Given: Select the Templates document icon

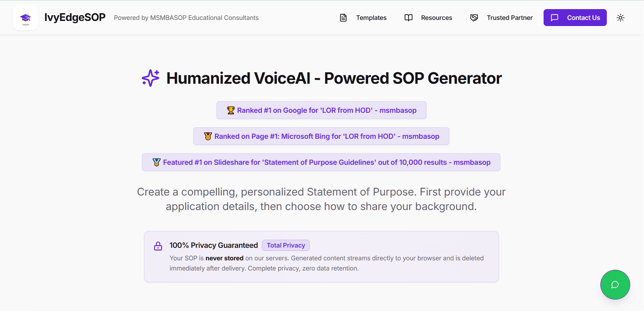Looking at the screenshot, I should pyautogui.click(x=343, y=18).
